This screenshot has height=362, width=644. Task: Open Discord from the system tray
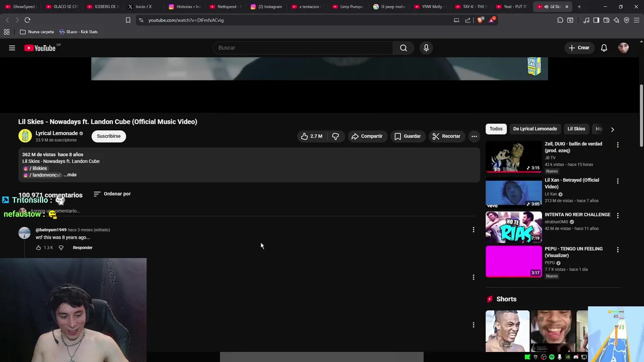tap(576, 357)
